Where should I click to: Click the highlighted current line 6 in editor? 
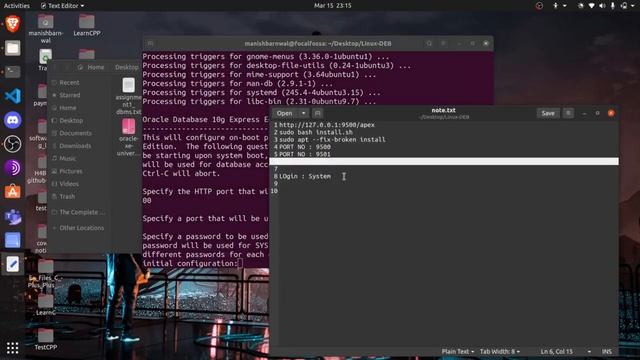tap(444, 162)
